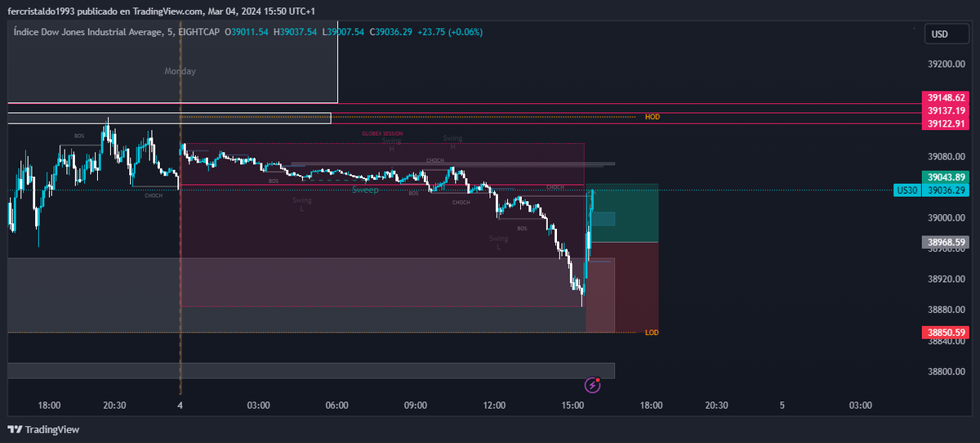Click the Sweep annotation text
Image resolution: width=980 pixels, height=443 pixels.
coord(365,190)
